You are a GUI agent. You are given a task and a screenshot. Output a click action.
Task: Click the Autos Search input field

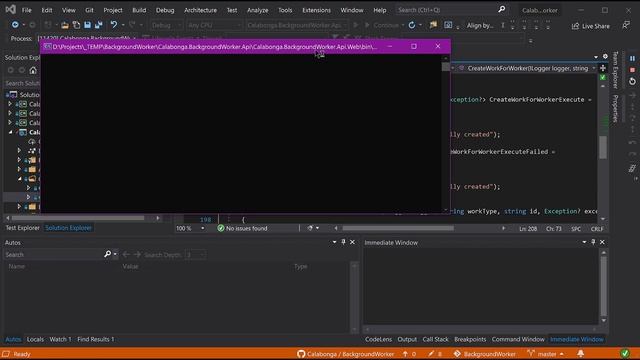coord(53,254)
